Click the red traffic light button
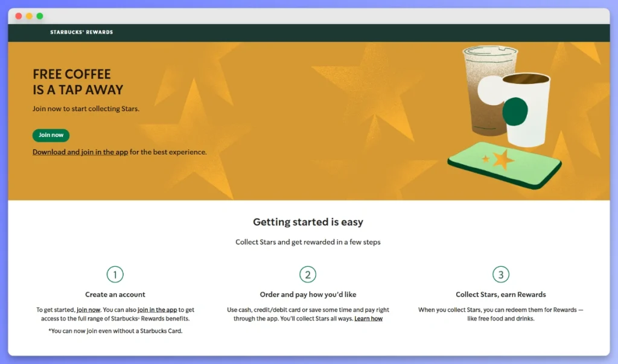 click(18, 16)
